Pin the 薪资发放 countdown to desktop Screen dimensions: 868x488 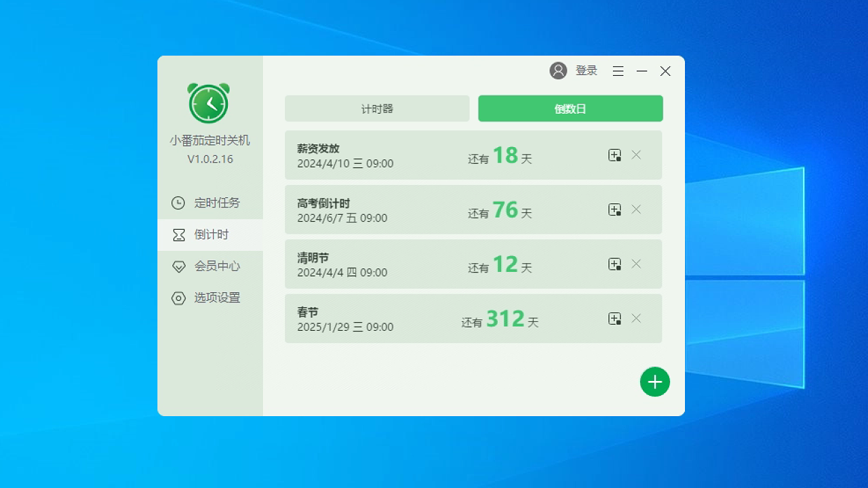(615, 155)
